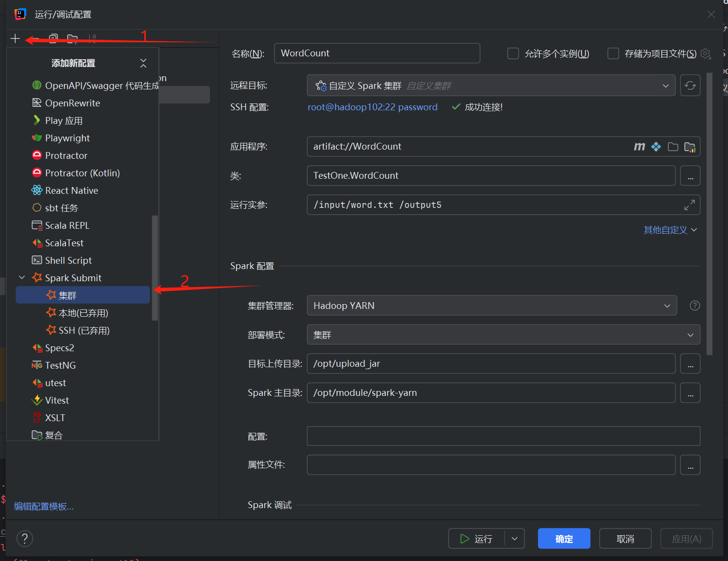728x561 pixels.
Task: Toggle project file storage settings gear
Action: [x=705, y=53]
